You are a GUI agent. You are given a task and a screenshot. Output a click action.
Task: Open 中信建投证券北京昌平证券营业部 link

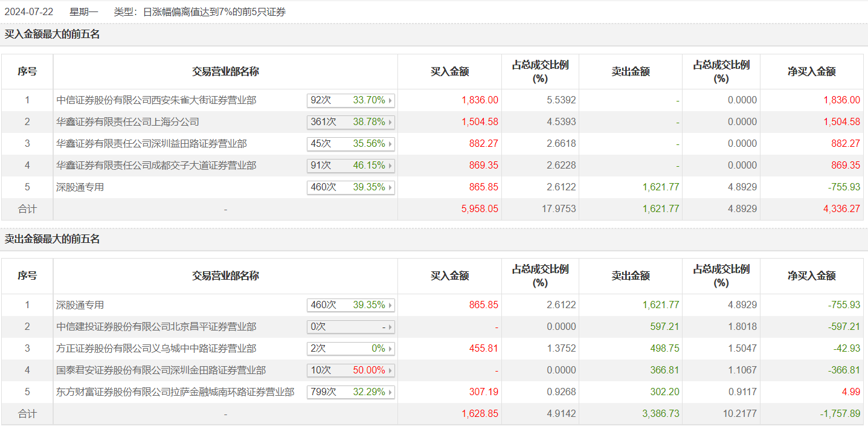click(156, 327)
